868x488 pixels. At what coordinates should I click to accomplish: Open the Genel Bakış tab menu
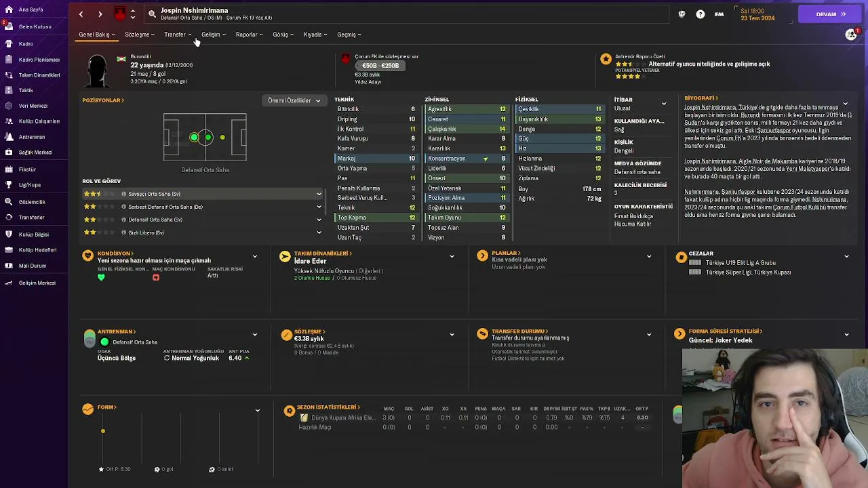(x=97, y=35)
